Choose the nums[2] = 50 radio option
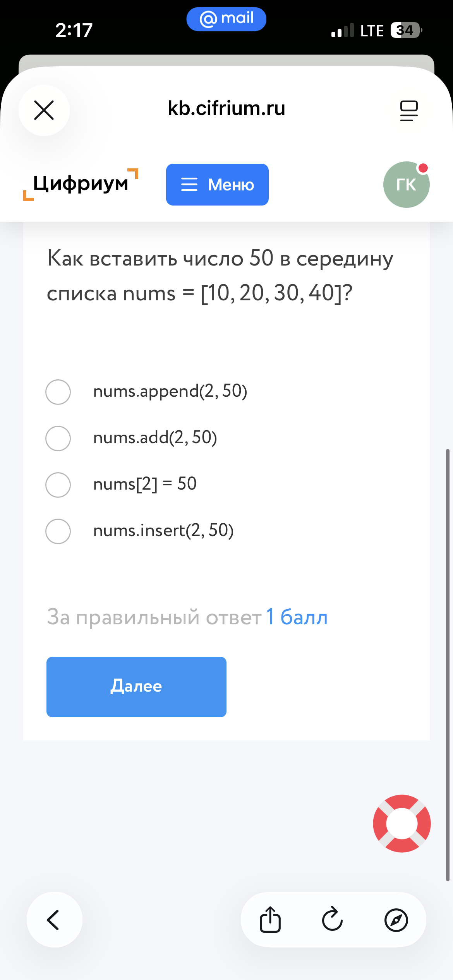Viewport: 453px width, 980px height. click(58, 485)
